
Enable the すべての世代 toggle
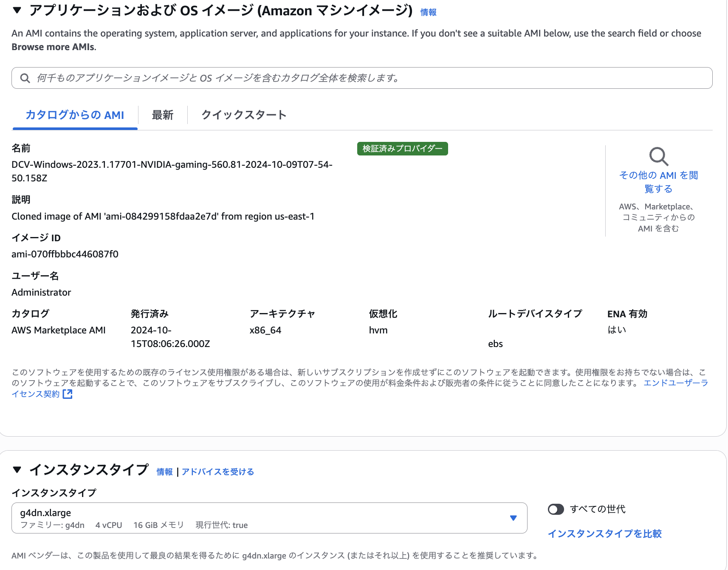tap(556, 509)
